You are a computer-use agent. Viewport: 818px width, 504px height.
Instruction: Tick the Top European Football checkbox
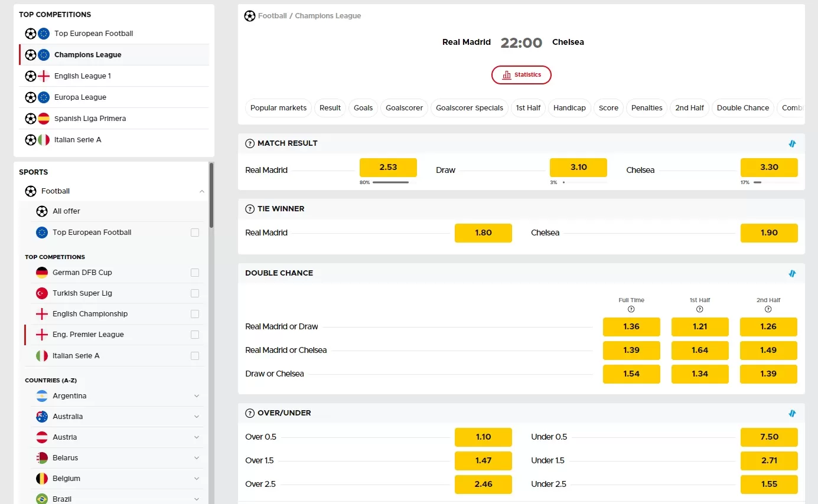click(195, 233)
